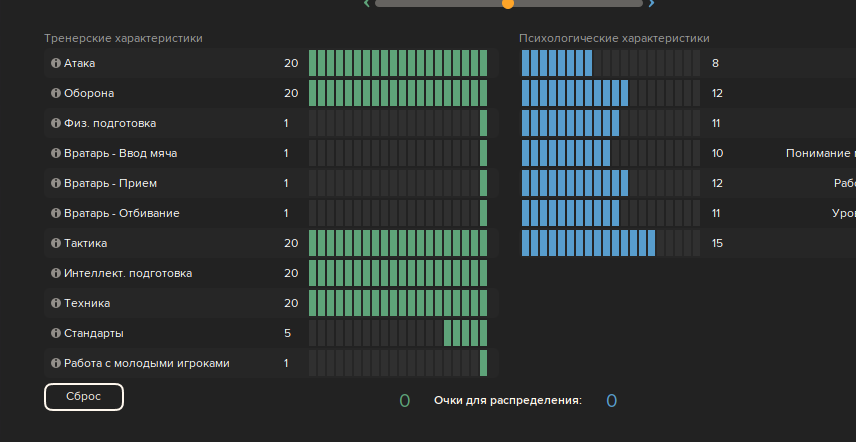Image resolution: width=856 pixels, height=442 pixels.
Task: Select the Техника label
Action: pyautogui.click(x=87, y=303)
